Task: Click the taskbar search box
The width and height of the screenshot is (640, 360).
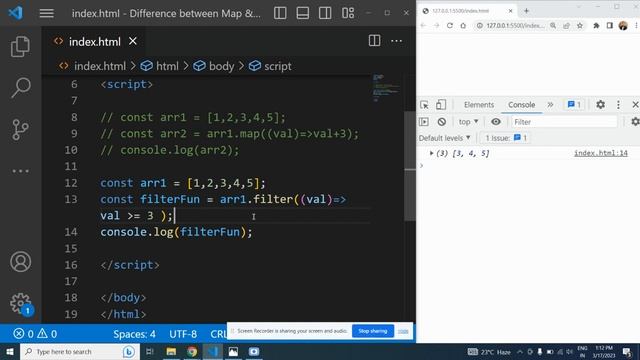Action: point(80,351)
